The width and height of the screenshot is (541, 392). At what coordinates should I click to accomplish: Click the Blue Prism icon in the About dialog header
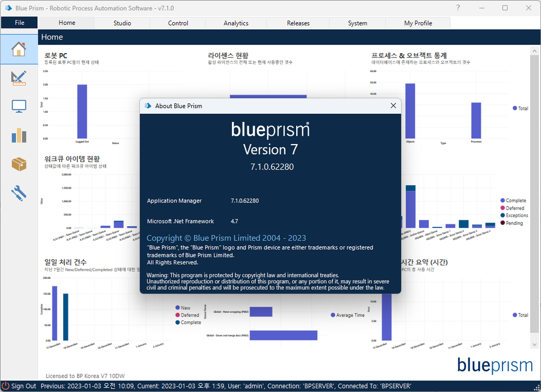coord(148,106)
